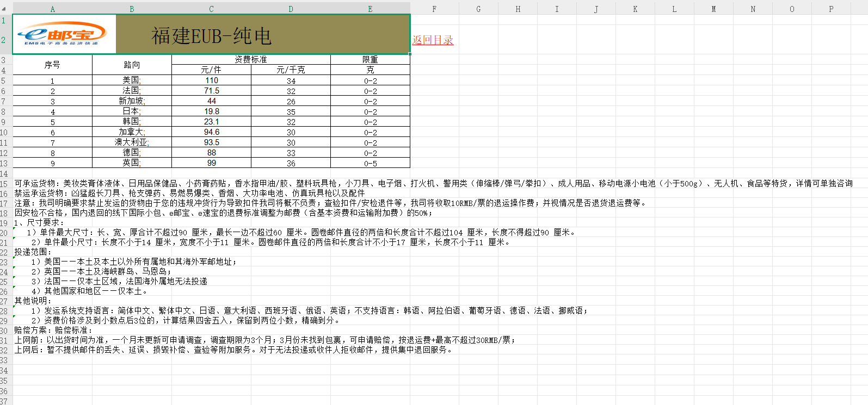The width and height of the screenshot is (868, 405).
Task: Click the 19.8 per-item price cell
Action: (211, 111)
